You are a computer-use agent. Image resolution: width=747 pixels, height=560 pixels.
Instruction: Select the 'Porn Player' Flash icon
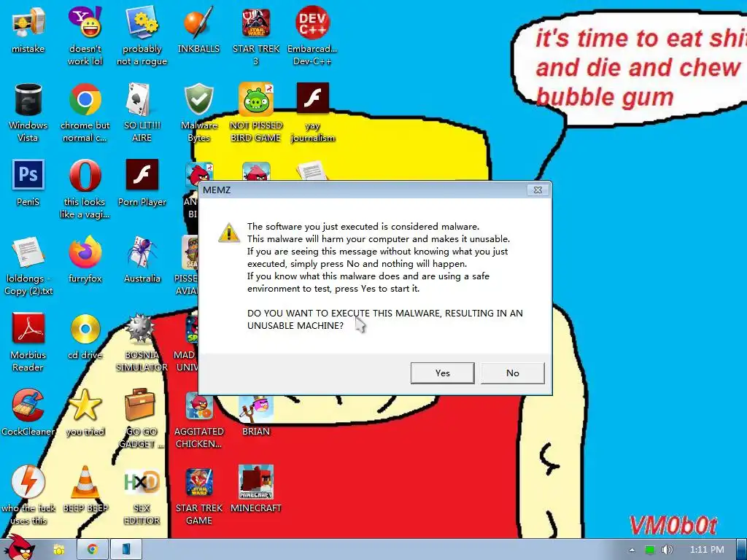[142, 183]
